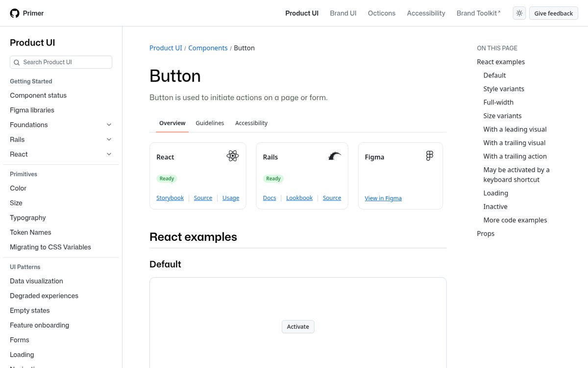Open the Rails Source link
Viewport: 588px width, 368px height.
tap(332, 198)
